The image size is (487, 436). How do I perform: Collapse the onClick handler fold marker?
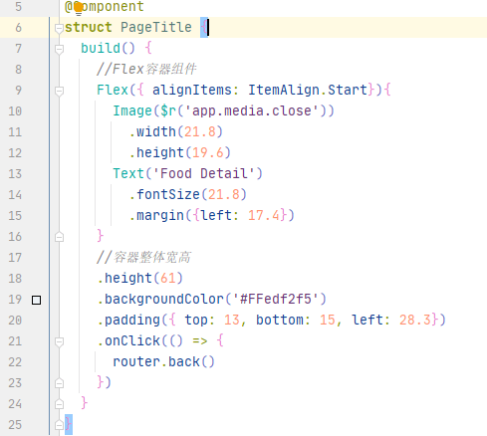click(x=59, y=342)
